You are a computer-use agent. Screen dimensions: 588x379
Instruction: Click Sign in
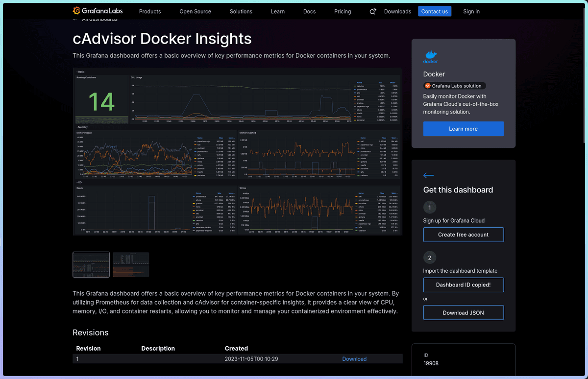coord(471,11)
